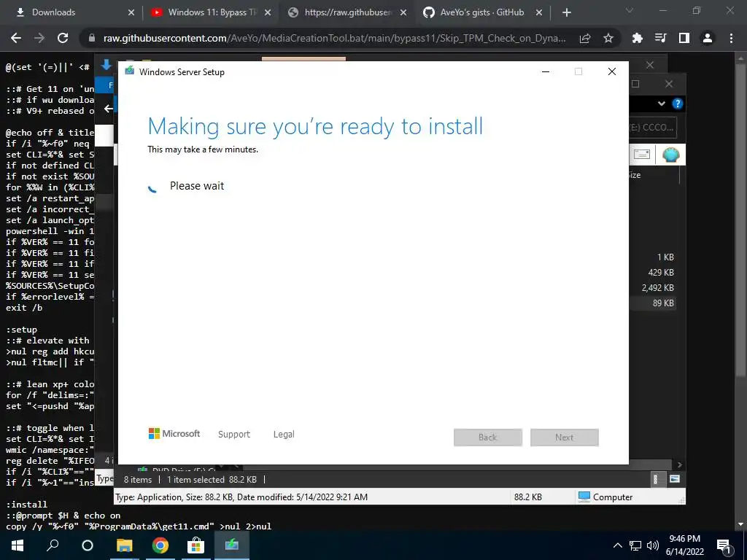Click Chrome's forward navigation arrow
Screen dimensions: 747x560
(39, 38)
